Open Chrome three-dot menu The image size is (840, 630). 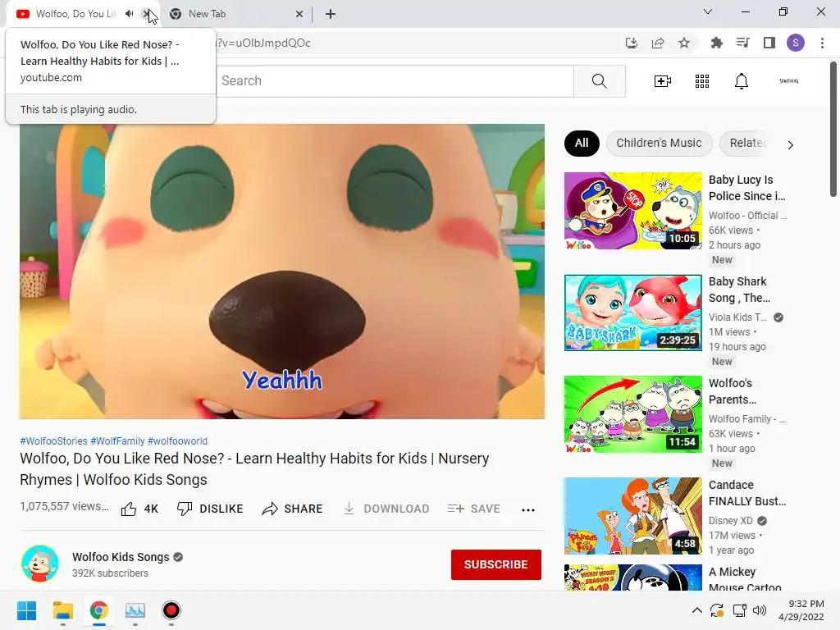pos(822,43)
